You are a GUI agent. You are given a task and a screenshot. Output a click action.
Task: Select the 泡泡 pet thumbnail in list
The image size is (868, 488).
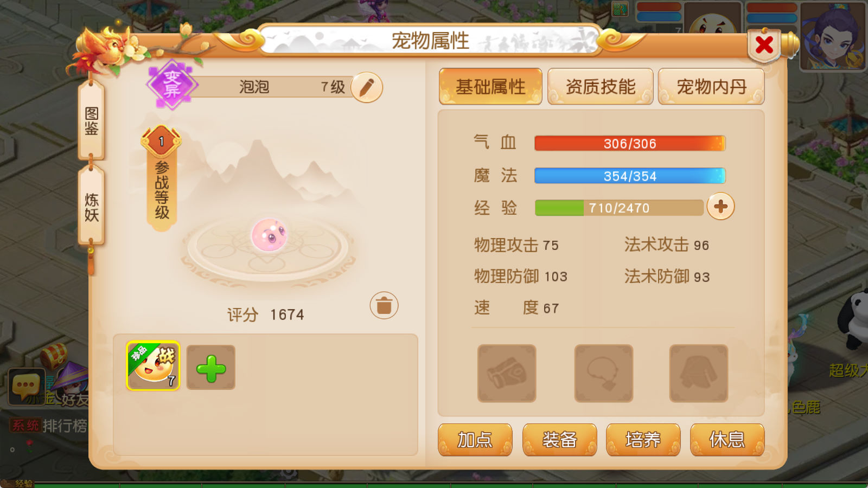coord(153,366)
